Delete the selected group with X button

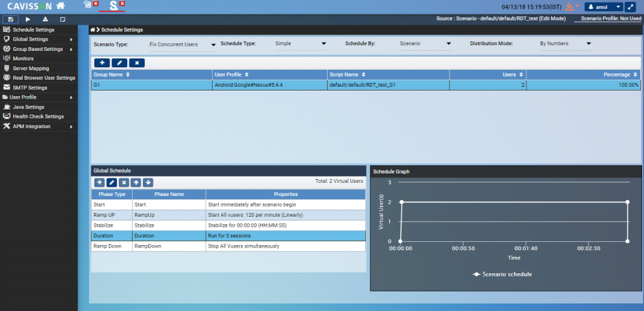136,63
